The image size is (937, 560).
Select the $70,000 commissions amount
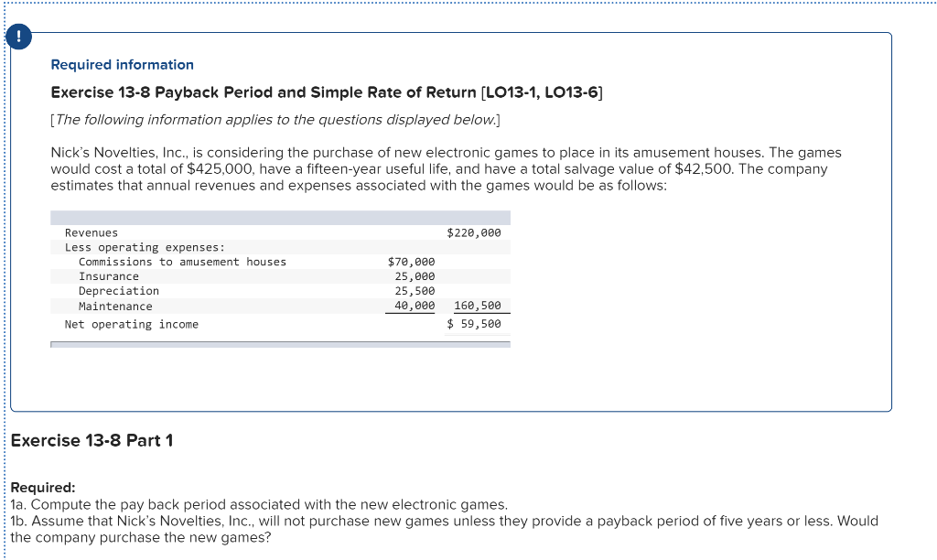[411, 262]
